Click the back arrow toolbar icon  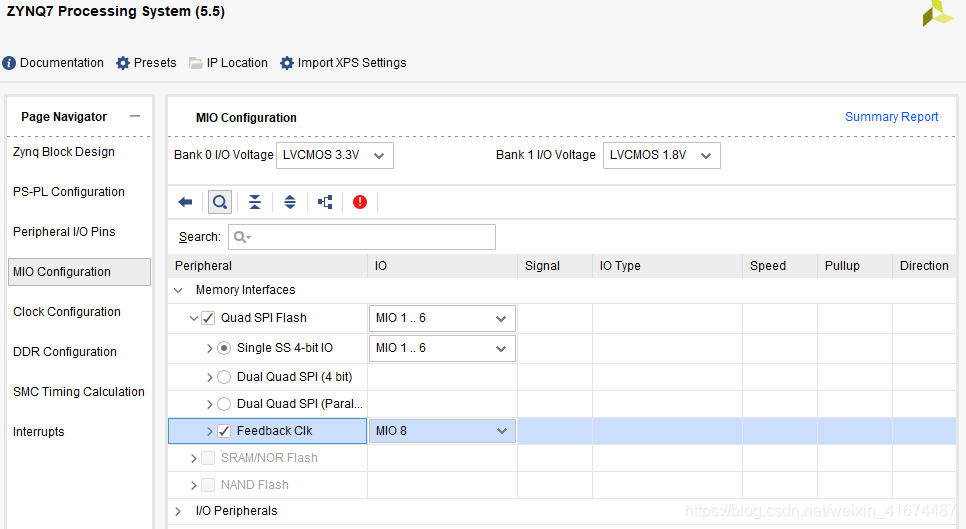point(185,202)
